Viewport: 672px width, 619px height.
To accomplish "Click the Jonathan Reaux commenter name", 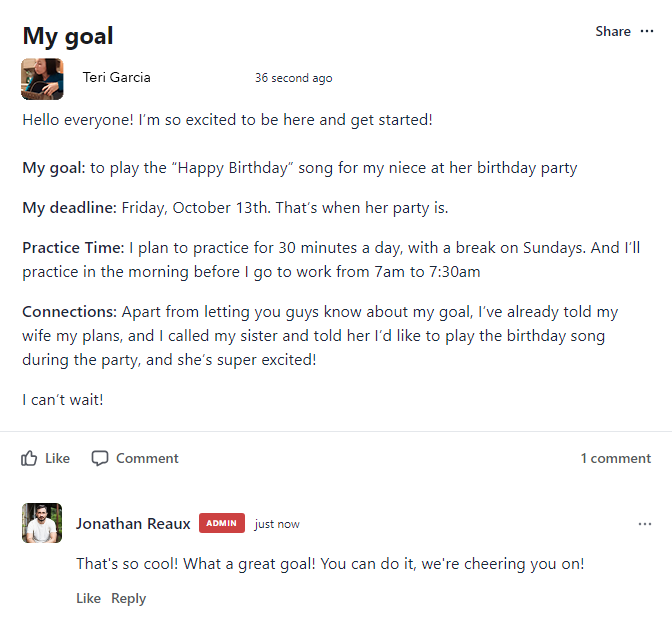I will tap(133, 523).
